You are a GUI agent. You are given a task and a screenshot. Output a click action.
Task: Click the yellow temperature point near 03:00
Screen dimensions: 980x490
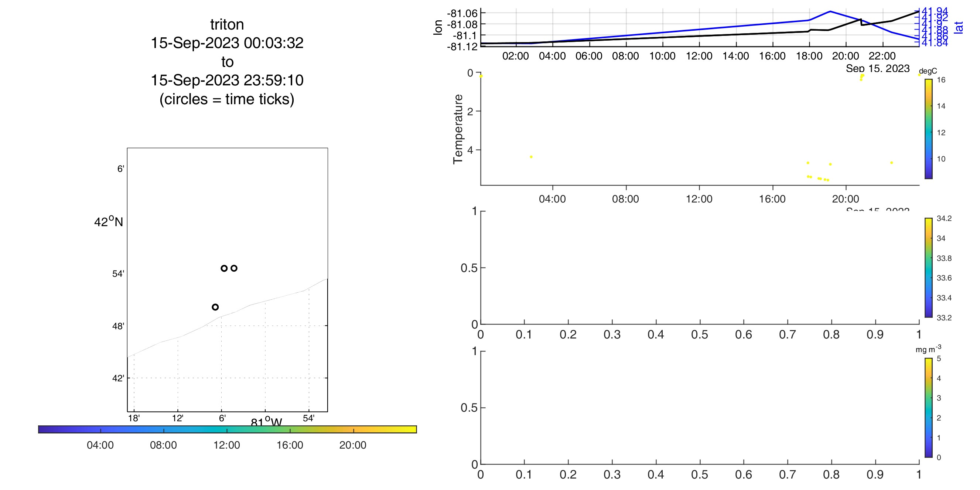tap(531, 157)
